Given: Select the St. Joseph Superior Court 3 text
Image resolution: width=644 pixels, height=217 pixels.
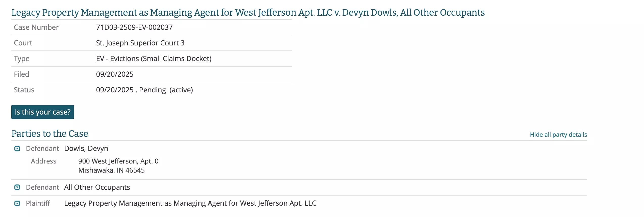Looking at the screenshot, I should (140, 43).
